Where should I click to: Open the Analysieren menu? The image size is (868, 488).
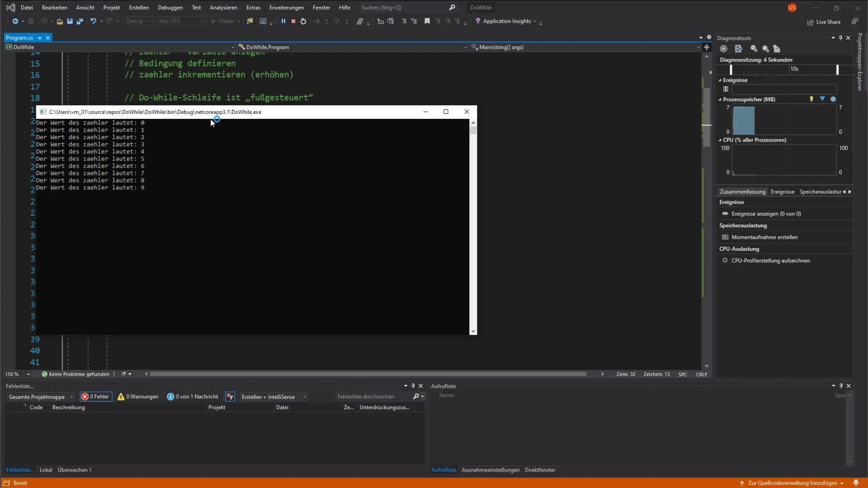pyautogui.click(x=223, y=8)
